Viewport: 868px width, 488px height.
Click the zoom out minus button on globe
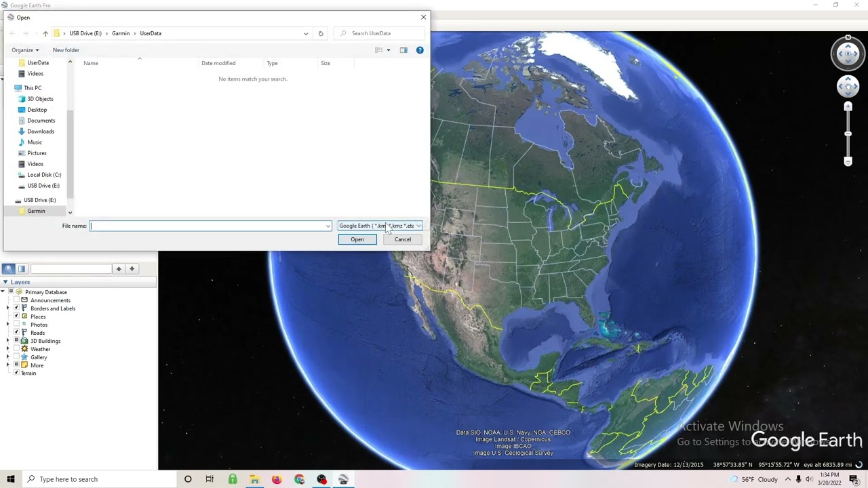pos(848,161)
